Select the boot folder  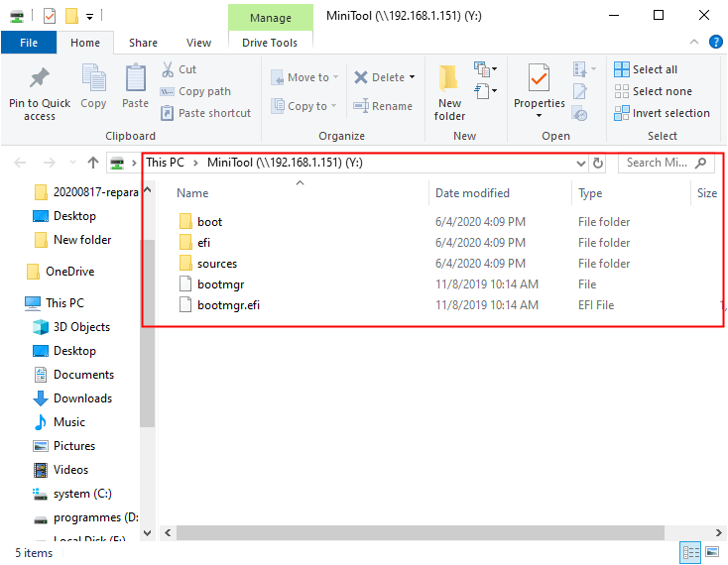pyautogui.click(x=200, y=222)
